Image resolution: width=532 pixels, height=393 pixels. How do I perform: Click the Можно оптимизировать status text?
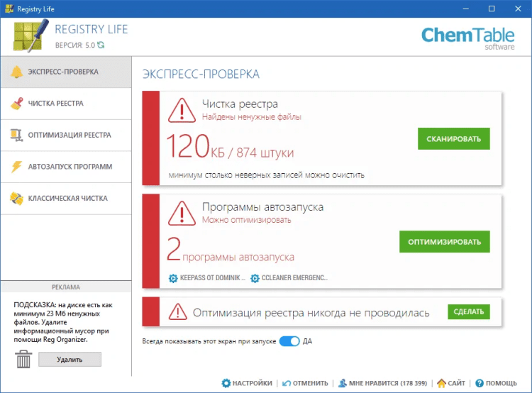click(x=246, y=220)
